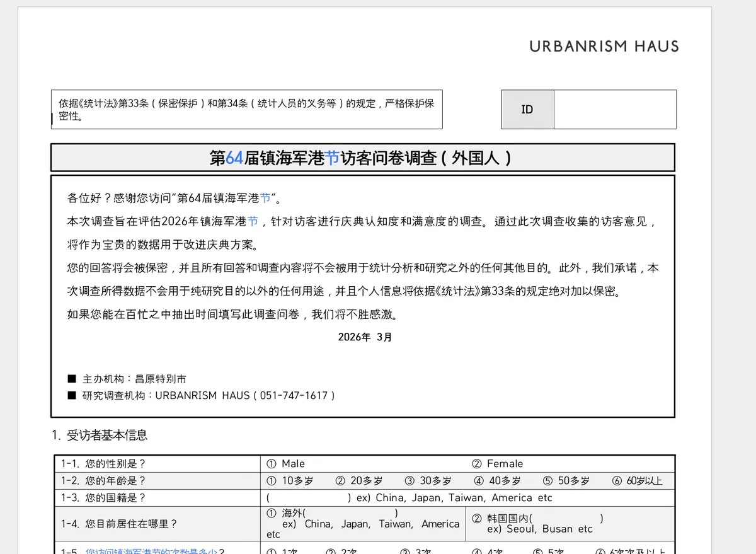Viewport: 756px width, 554px height.
Task: Click question 1-3. 您的国籍是？
Action: pos(103,497)
